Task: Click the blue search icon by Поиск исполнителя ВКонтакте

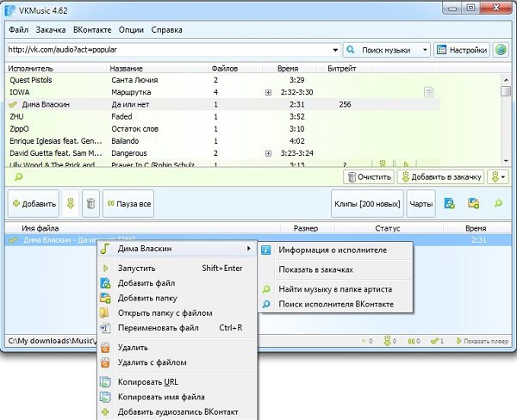Action: [266, 304]
